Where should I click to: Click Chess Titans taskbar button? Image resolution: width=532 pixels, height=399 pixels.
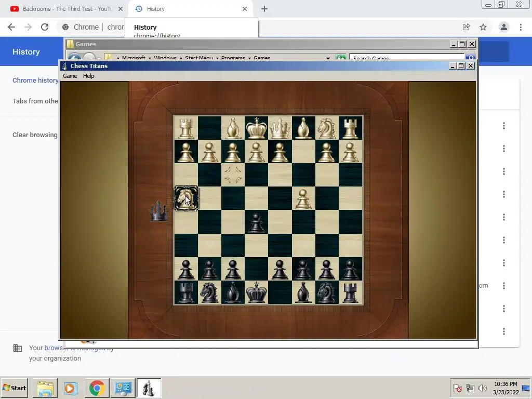tap(149, 388)
